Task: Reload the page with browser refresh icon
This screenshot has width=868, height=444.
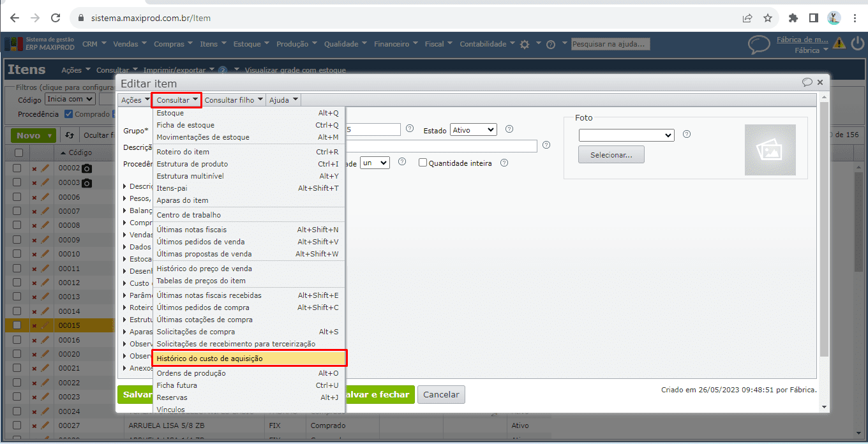Action: pos(56,18)
